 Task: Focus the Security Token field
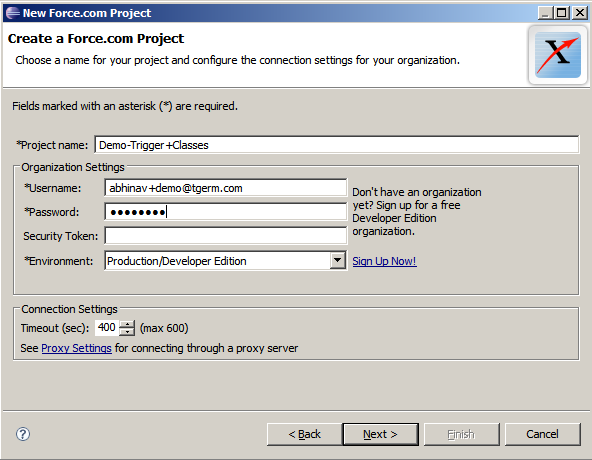[x=225, y=236]
